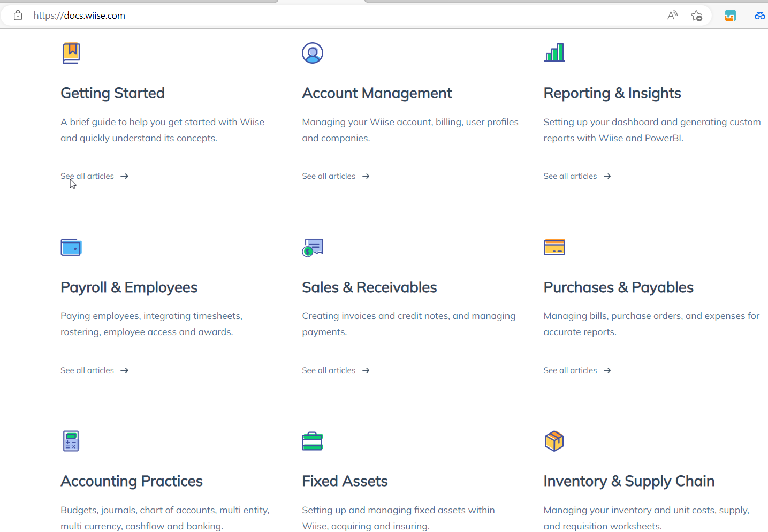The image size is (768, 532).
Task: Add page to favorites with star icon
Action: click(696, 16)
